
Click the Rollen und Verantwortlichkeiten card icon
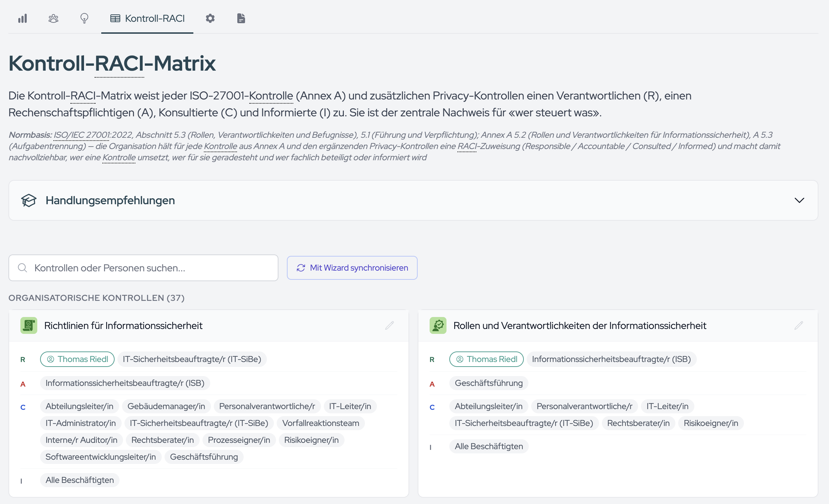tap(438, 325)
